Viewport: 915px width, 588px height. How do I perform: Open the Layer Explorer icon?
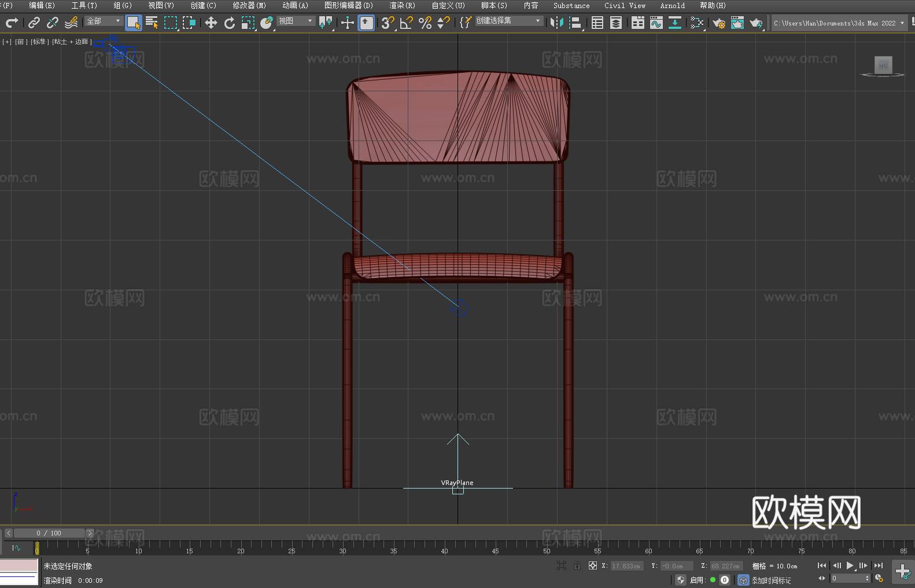coord(616,23)
